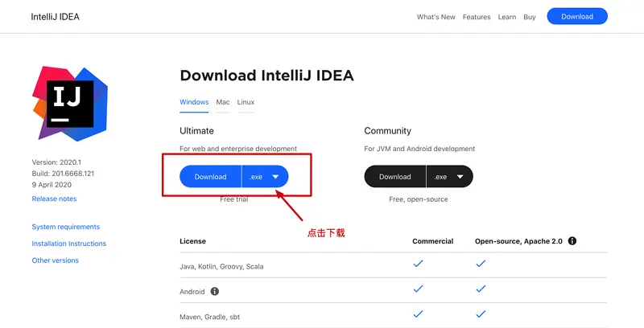Click the 'License' row header

[192, 241]
